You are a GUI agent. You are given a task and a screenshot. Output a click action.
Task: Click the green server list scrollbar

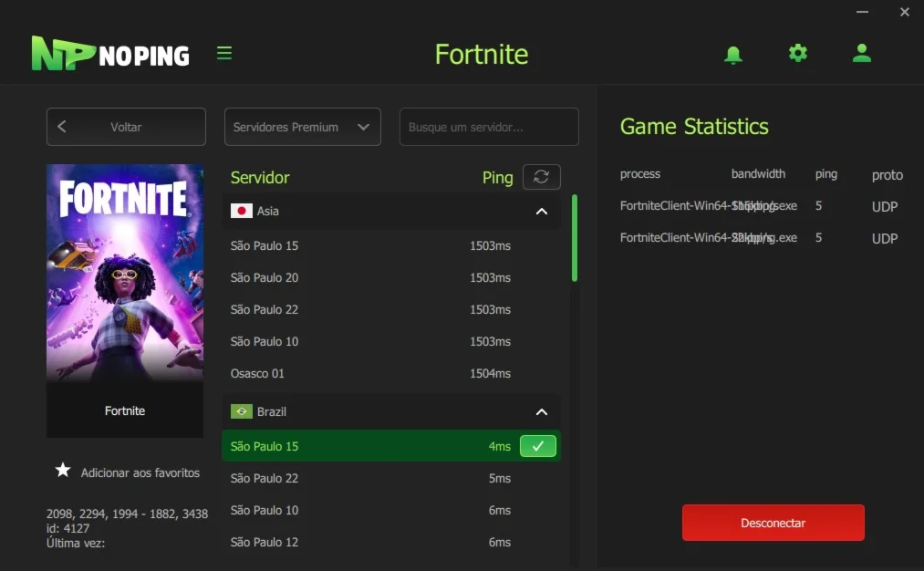[575, 237]
